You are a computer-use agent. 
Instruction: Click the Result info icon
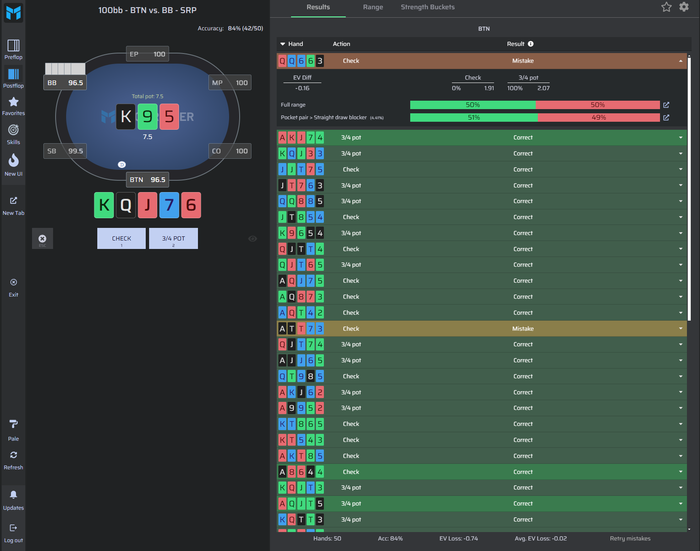tap(531, 44)
